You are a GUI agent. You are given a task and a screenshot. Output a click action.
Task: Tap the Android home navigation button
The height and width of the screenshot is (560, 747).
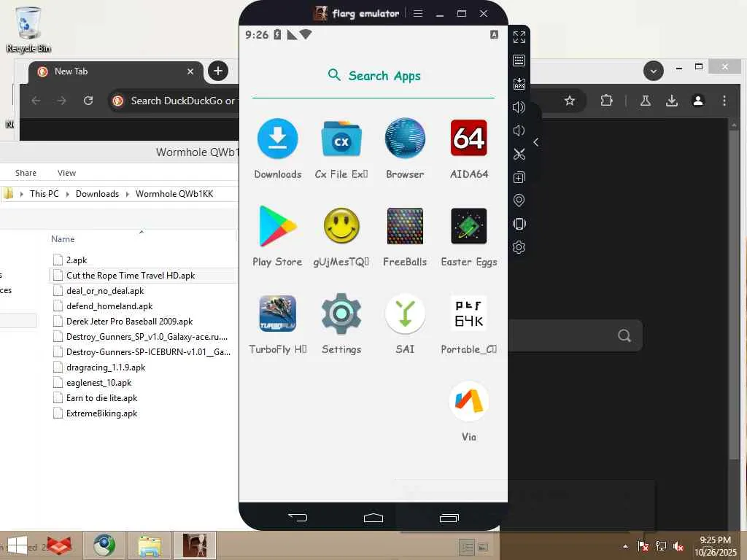coord(373,518)
